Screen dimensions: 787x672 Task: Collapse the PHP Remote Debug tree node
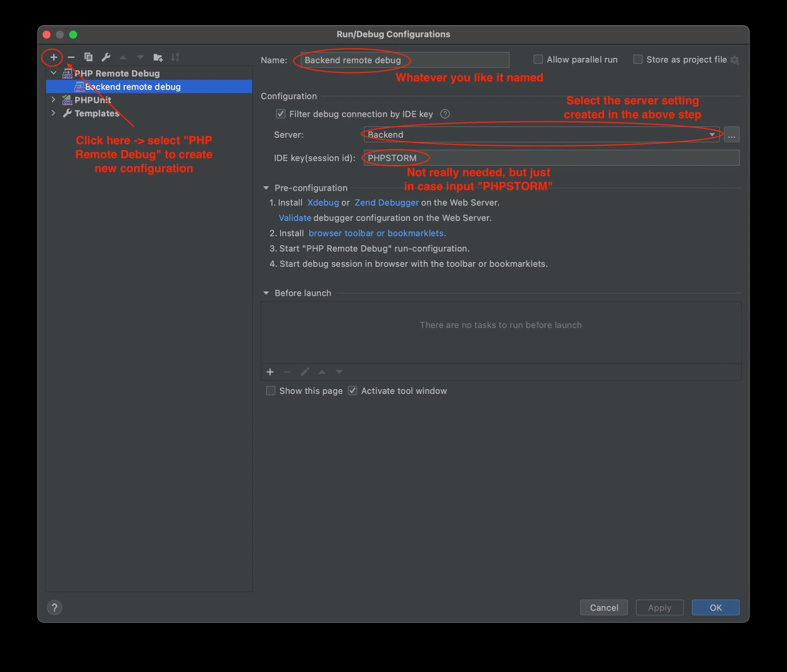pos(54,73)
